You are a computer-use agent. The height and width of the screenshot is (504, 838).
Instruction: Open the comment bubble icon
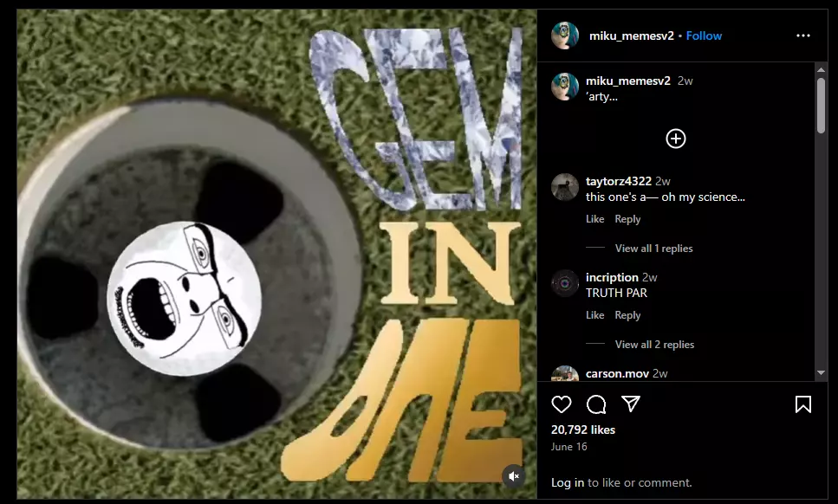click(596, 404)
